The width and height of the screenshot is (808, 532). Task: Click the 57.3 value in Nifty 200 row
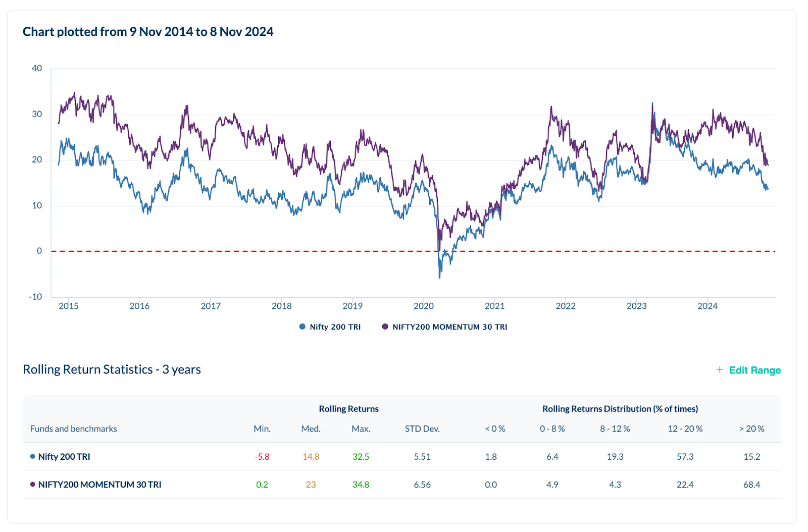685,457
